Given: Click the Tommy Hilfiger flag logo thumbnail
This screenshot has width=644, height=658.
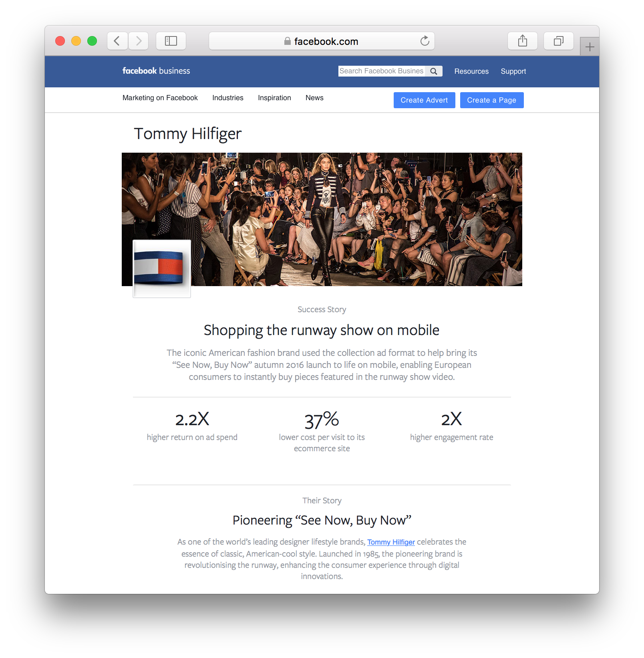Looking at the screenshot, I should click(162, 268).
